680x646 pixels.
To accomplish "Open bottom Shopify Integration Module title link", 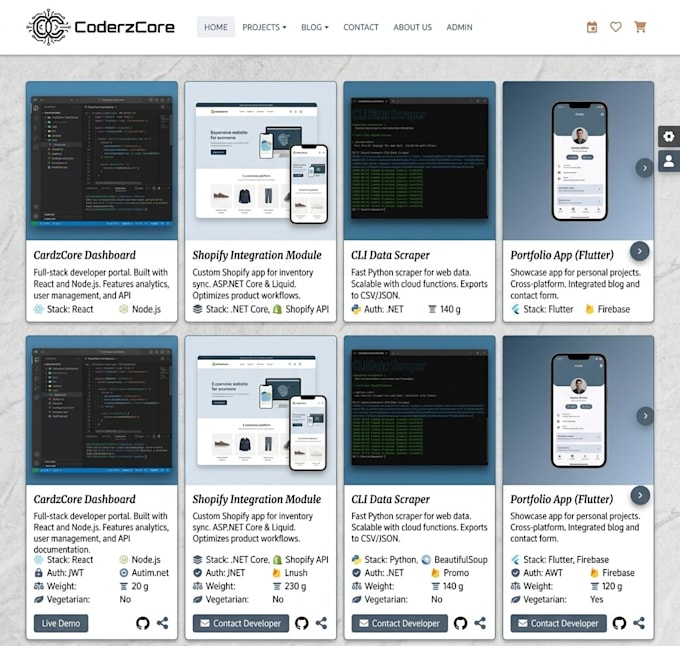I will coord(257,499).
